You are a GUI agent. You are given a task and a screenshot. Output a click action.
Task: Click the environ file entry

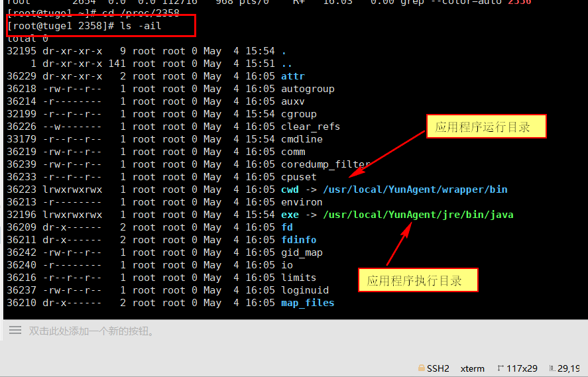point(302,202)
